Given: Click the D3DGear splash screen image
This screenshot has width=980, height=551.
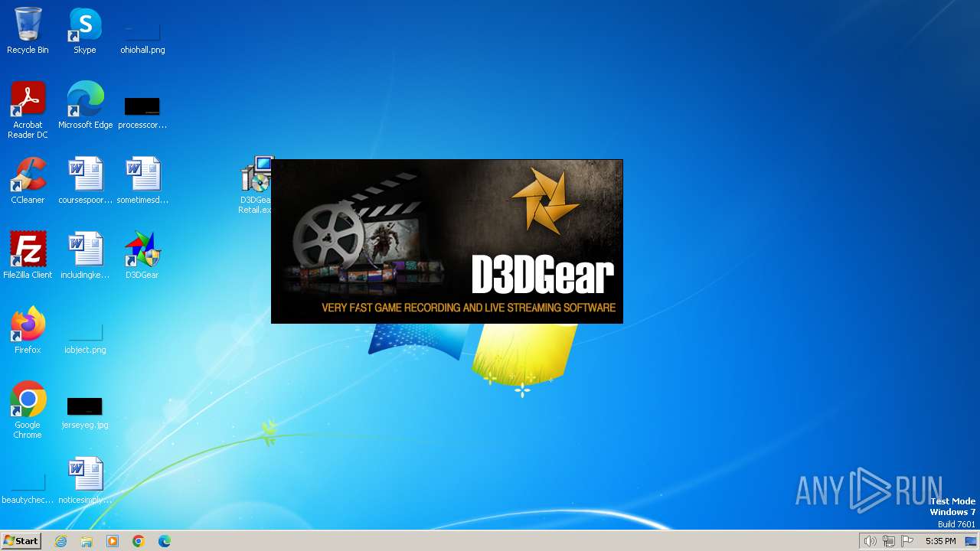Looking at the screenshot, I should point(447,241).
